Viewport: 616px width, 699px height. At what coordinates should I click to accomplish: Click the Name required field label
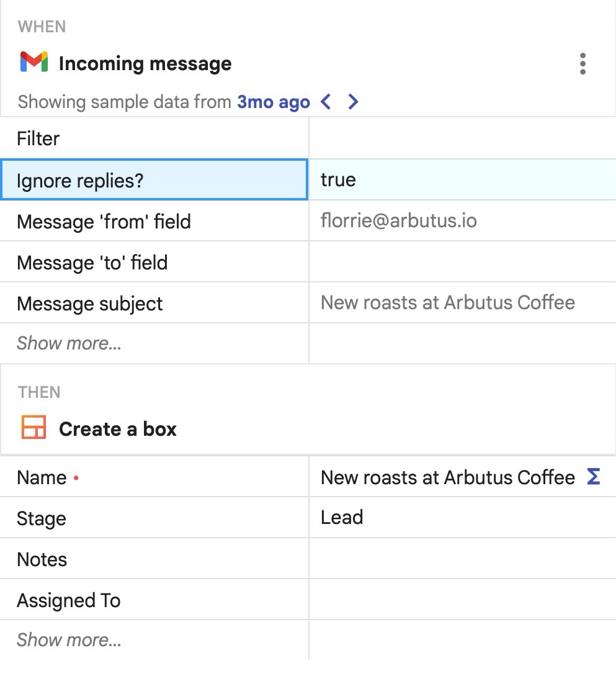(154, 477)
